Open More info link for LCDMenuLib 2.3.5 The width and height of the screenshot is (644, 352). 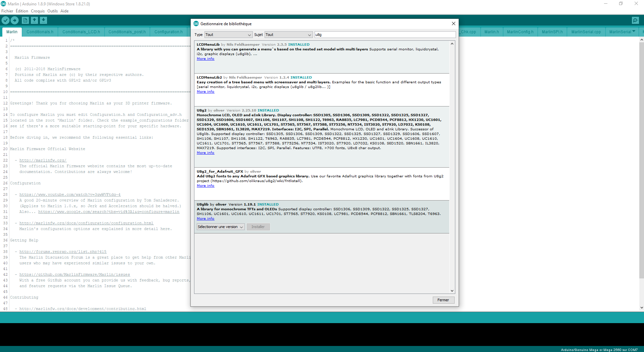[x=205, y=59]
